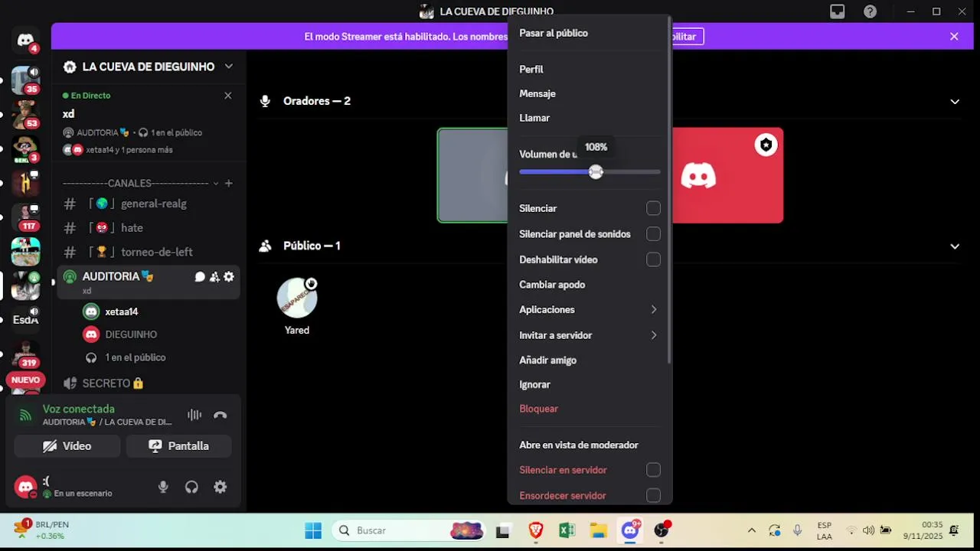Open server with 117 notification badge
The width and height of the screenshot is (980, 551).
25,217
